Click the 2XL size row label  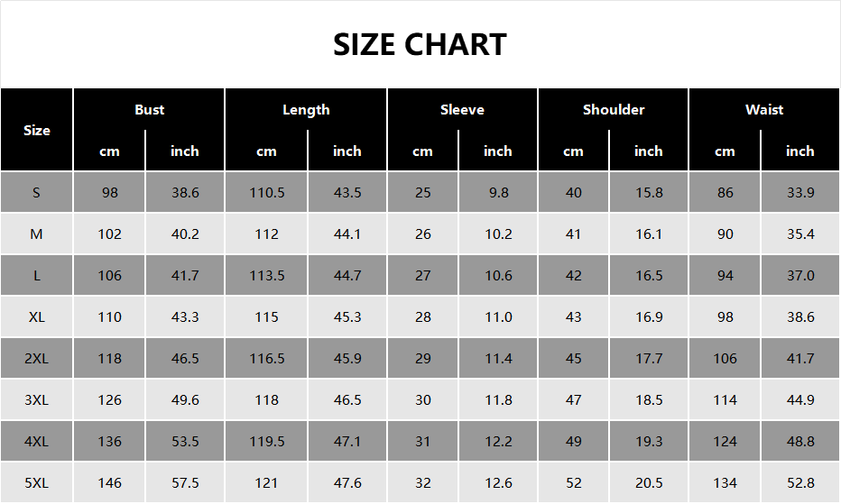pyautogui.click(x=37, y=358)
